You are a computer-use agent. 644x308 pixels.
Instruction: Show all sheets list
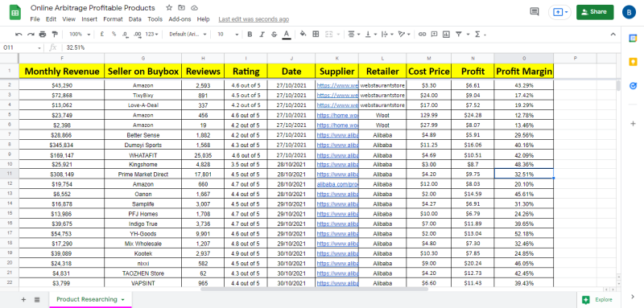click(37, 300)
